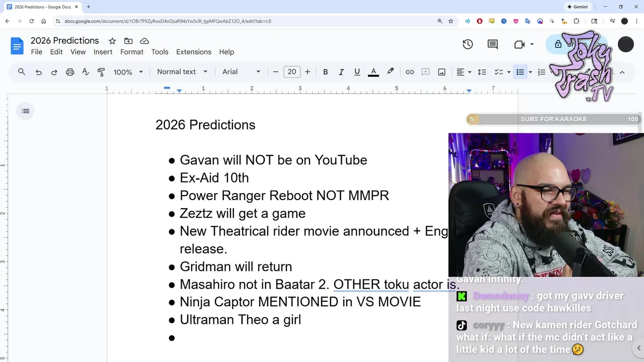
Task: Open the Format menu
Action: (132, 52)
